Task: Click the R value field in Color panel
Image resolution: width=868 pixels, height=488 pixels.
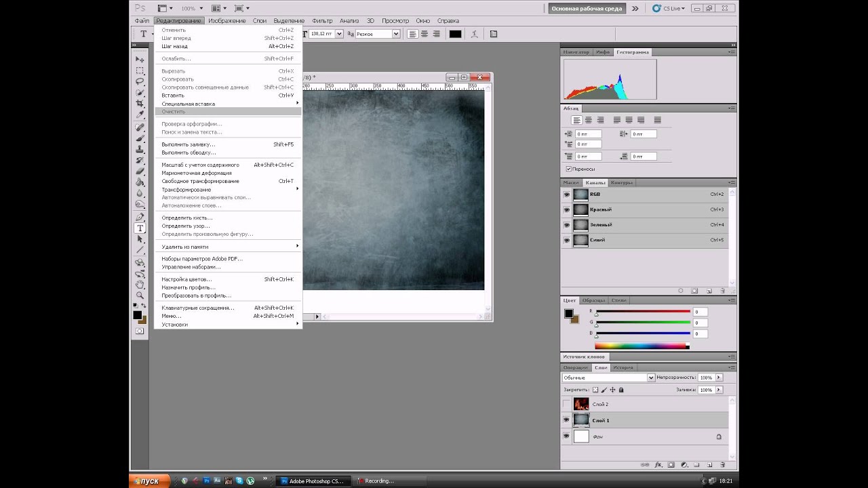Action: tap(700, 312)
